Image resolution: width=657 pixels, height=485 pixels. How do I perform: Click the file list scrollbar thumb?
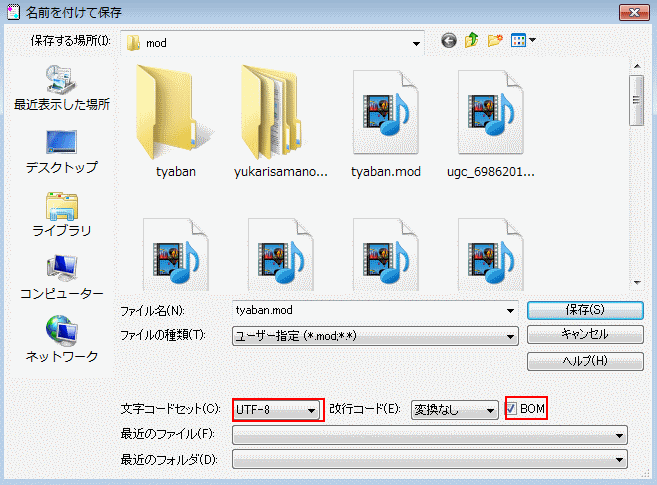636,100
